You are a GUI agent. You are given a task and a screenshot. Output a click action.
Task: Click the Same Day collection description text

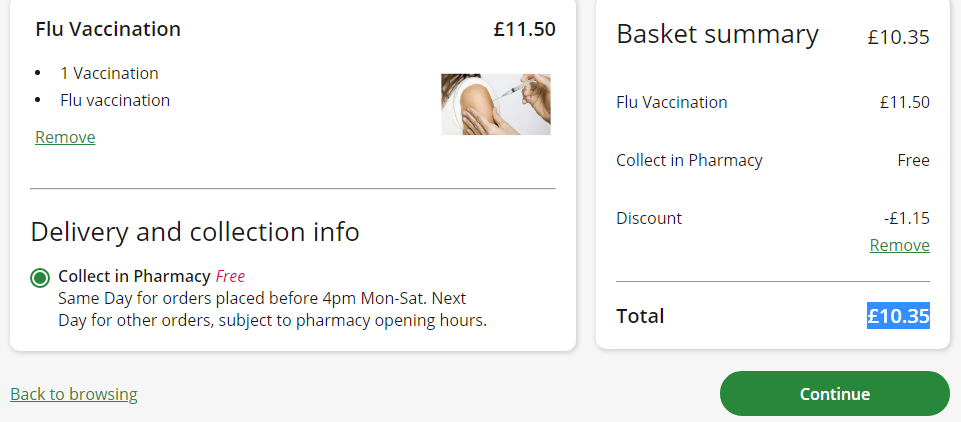click(262, 309)
